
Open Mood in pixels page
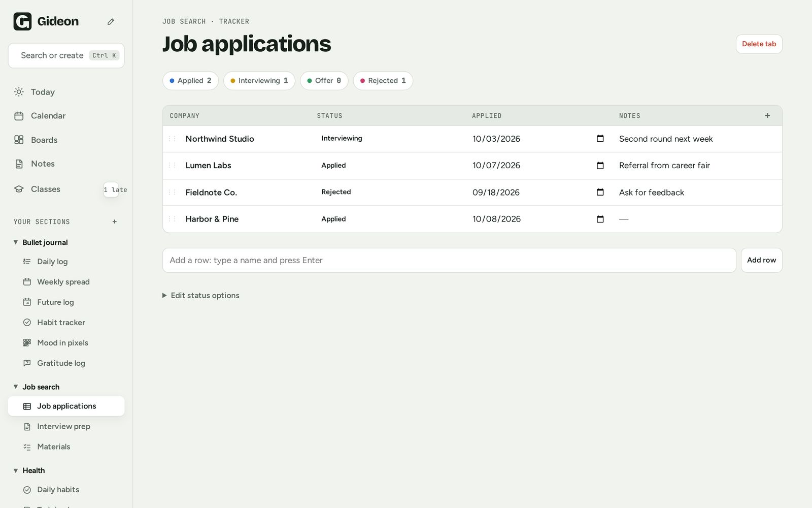(66, 343)
